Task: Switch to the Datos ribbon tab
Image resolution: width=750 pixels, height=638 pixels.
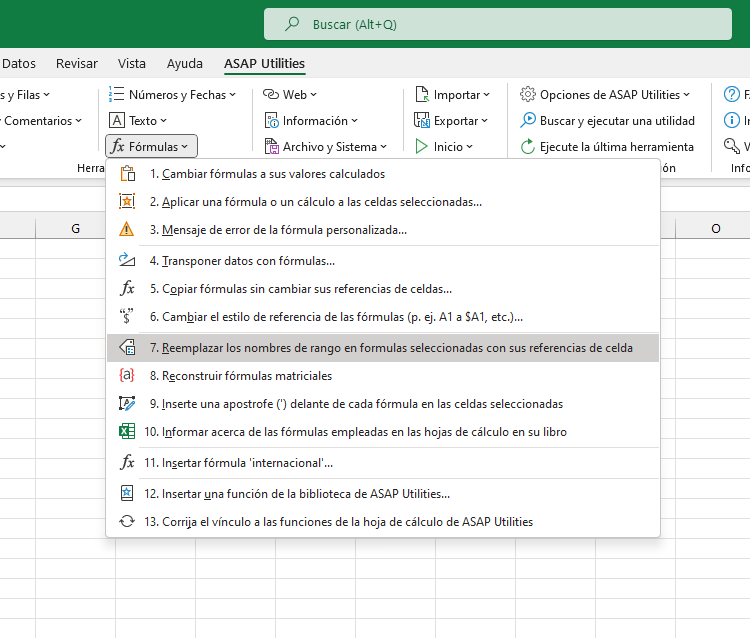Action: point(19,63)
